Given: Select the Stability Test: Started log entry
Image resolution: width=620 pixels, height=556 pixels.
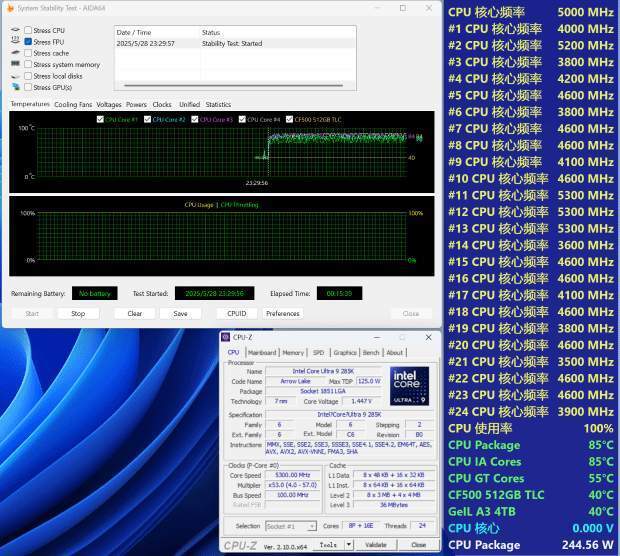Looking at the screenshot, I should [230, 44].
